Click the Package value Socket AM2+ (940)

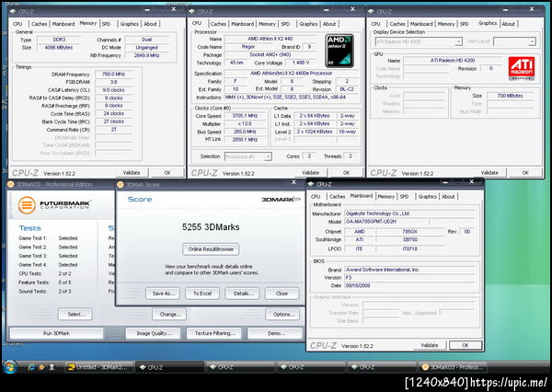[x=270, y=54]
